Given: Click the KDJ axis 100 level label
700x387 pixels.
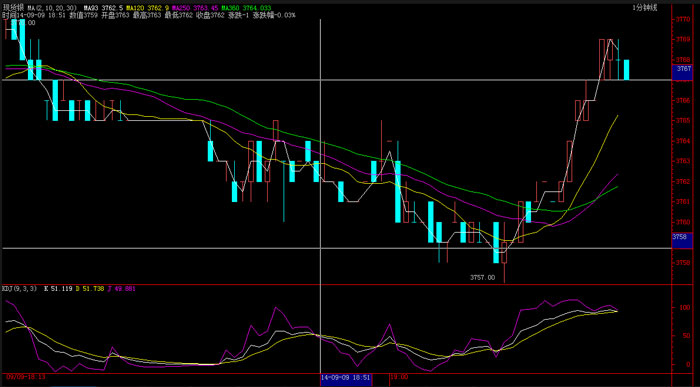Looking at the screenshot, I should (684, 308).
